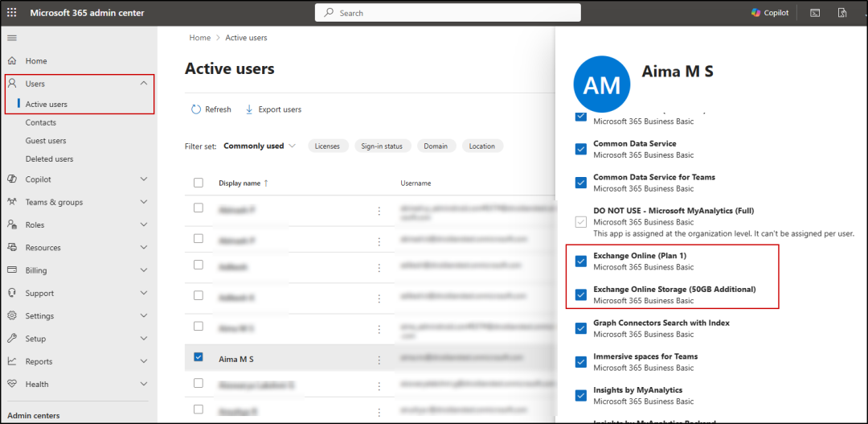This screenshot has height=424, width=868.
Task: Open Guest users in sidebar
Action: [x=45, y=141]
